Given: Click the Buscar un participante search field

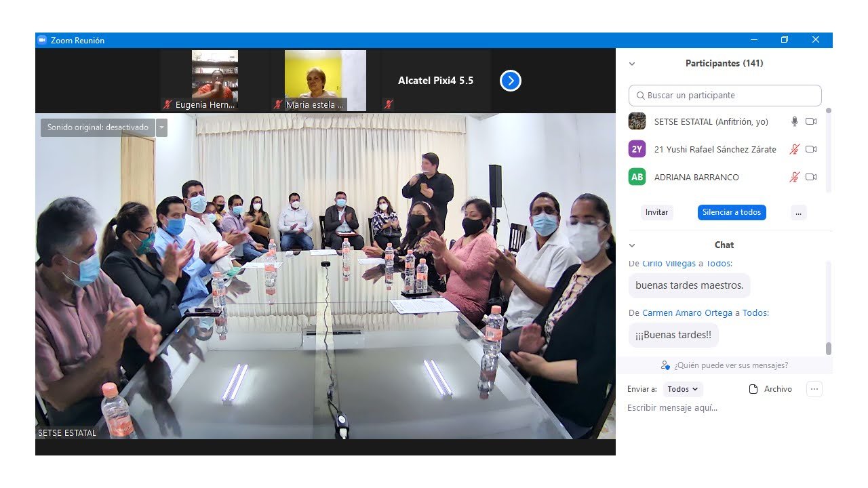Looking at the screenshot, I should (x=725, y=96).
